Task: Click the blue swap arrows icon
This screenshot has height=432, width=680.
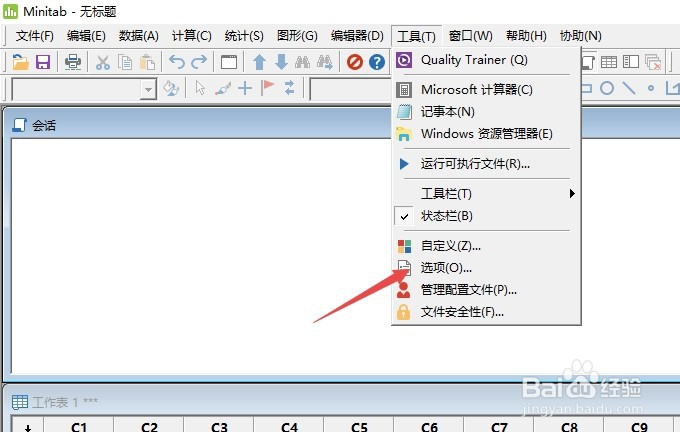Action: (x=289, y=88)
